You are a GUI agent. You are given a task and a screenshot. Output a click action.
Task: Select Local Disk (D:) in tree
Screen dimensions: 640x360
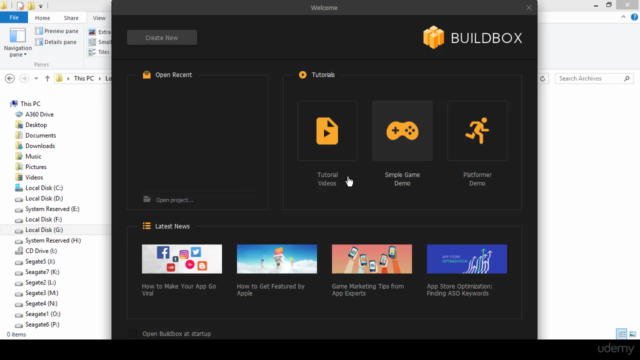pyautogui.click(x=44, y=198)
